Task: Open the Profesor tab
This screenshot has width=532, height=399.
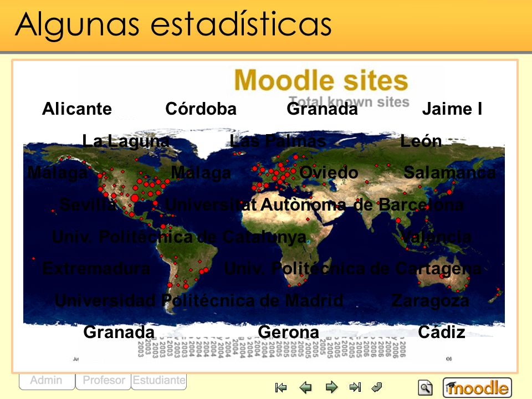Action: click(x=104, y=381)
